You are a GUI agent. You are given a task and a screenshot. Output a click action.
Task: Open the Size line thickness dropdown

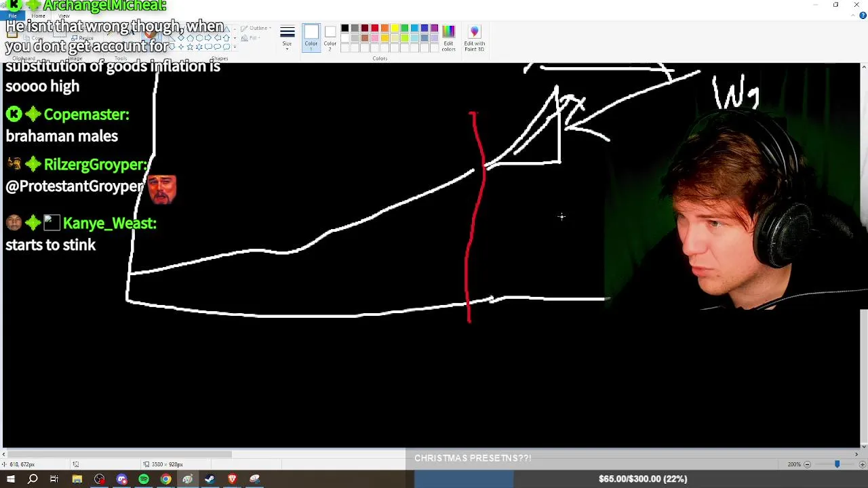287,37
